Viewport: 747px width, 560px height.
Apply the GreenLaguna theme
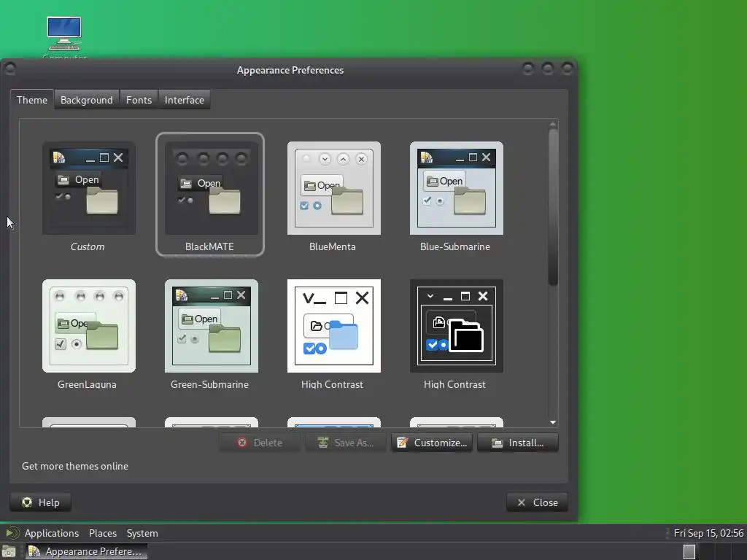pyautogui.click(x=88, y=326)
